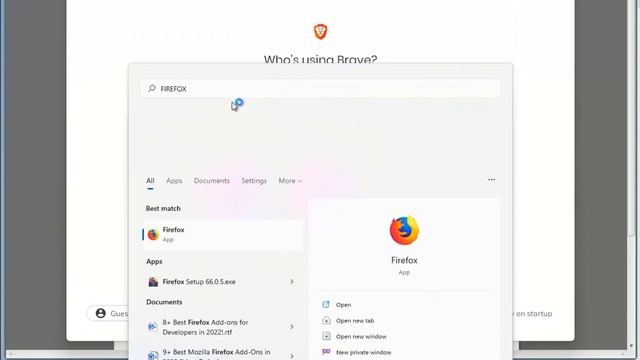The width and height of the screenshot is (640, 360).
Task: Select Firefox Setup 66.0.5.exe result
Action: pos(223,282)
